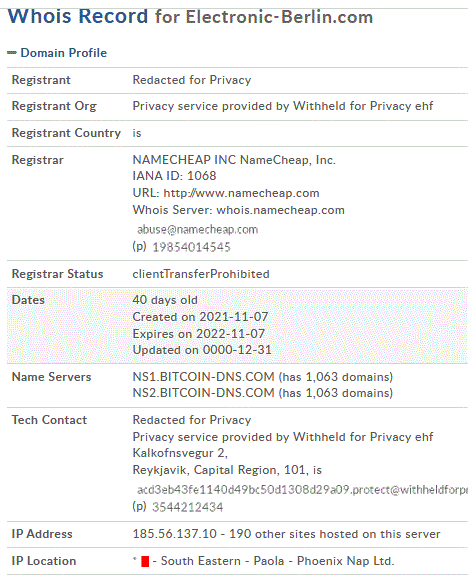468x576 pixels.
Task: Click the Phoenix Nap Ltd. location text
Action: point(345,561)
